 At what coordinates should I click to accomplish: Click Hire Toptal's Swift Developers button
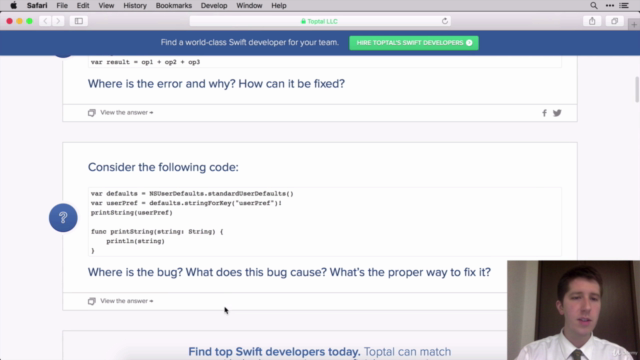pos(414,43)
